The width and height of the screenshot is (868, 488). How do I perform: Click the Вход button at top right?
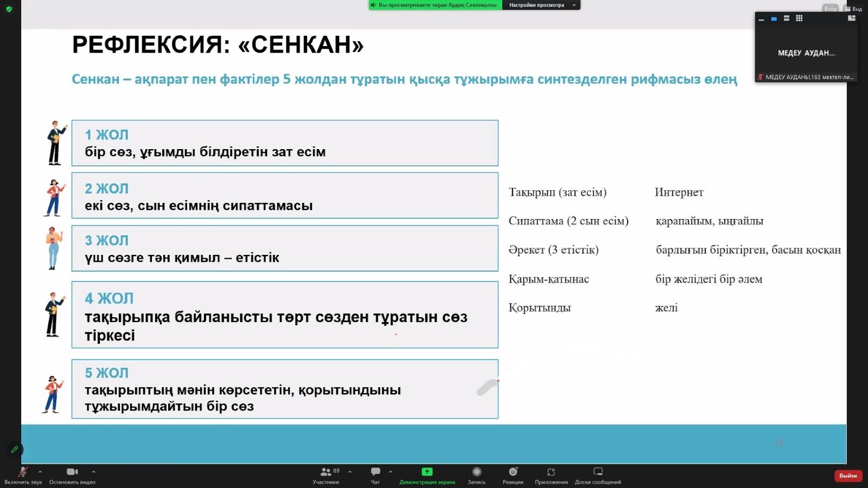click(x=830, y=9)
